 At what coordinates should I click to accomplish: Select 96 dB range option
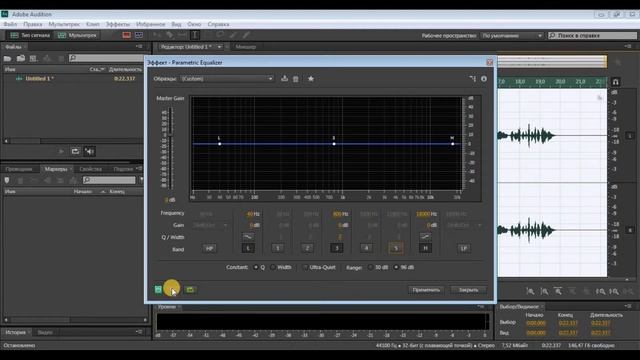pos(396,267)
